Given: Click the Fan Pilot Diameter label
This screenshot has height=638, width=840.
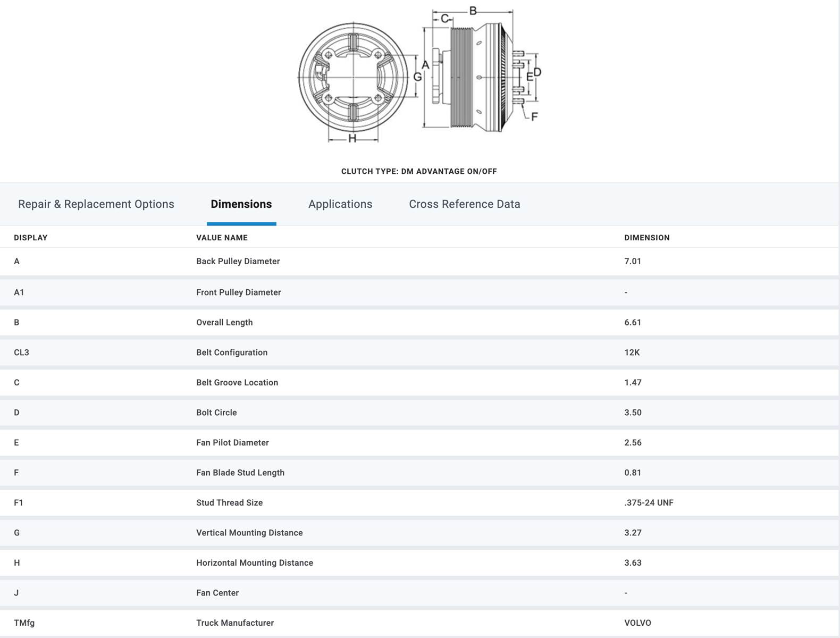Looking at the screenshot, I should pos(232,442).
